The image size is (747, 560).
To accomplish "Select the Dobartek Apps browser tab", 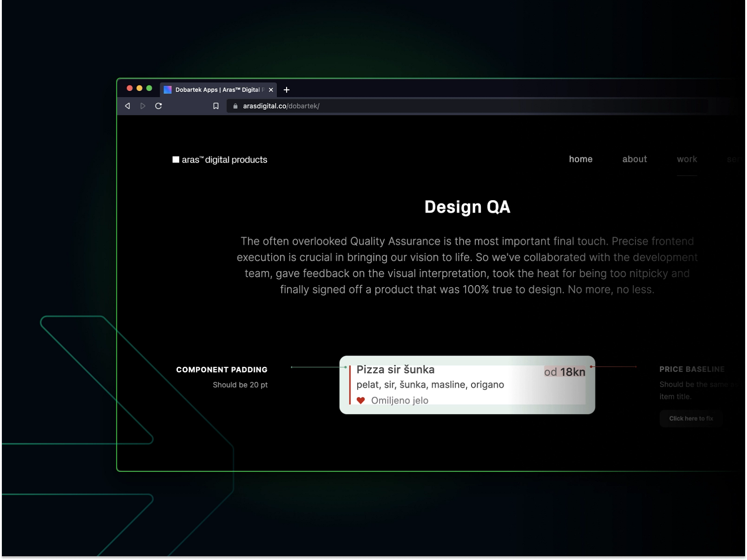I will point(215,89).
